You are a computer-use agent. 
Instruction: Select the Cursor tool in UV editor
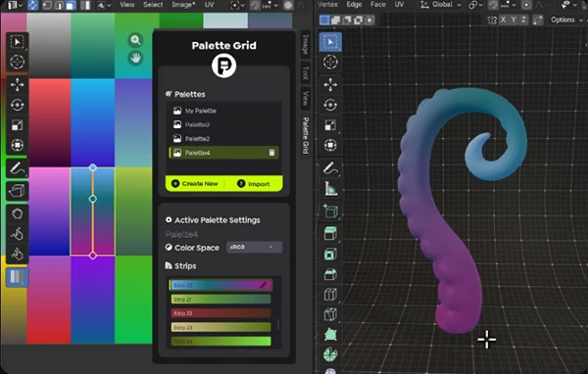tap(17, 62)
